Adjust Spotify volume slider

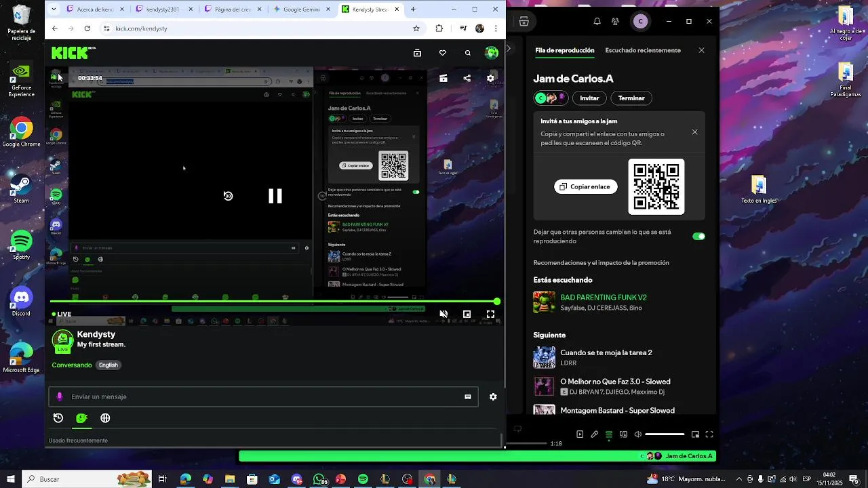pyautogui.click(x=665, y=434)
